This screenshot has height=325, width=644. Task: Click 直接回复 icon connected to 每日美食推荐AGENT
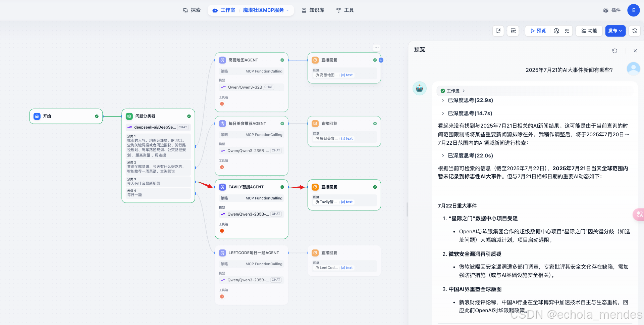[315, 124]
